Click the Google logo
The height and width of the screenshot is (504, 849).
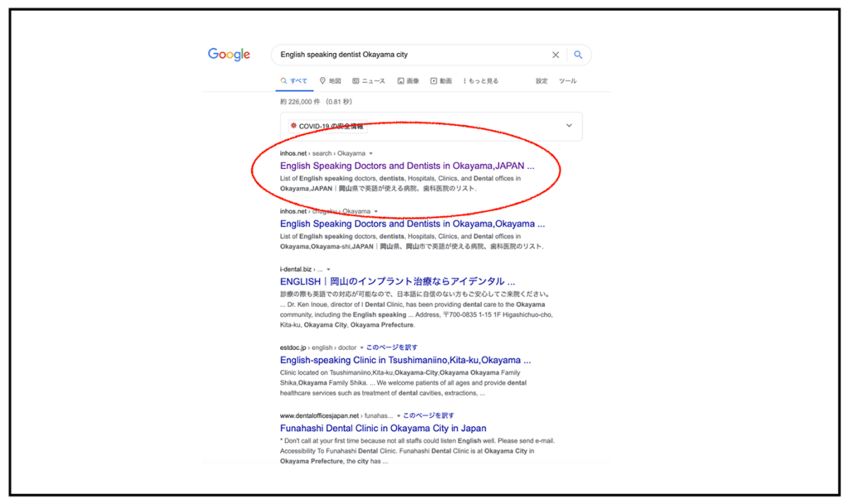229,54
